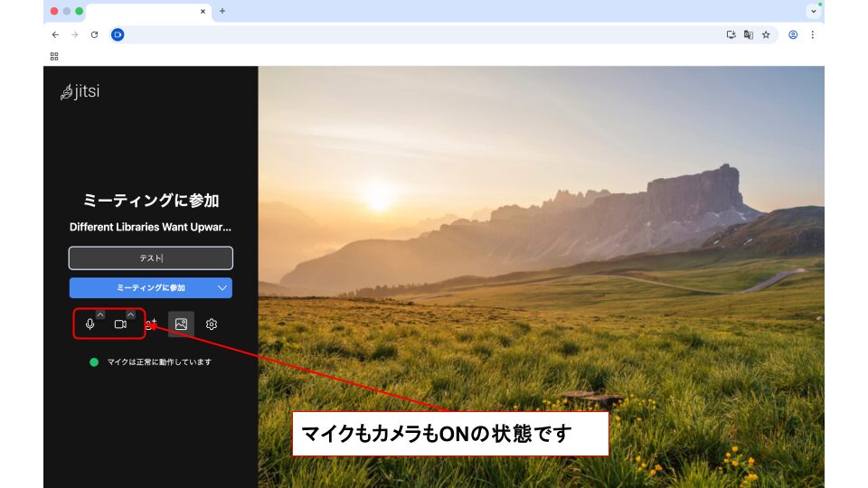The height and width of the screenshot is (488, 868).
Task: Open a new browser tab with plus
Action: pos(222,11)
